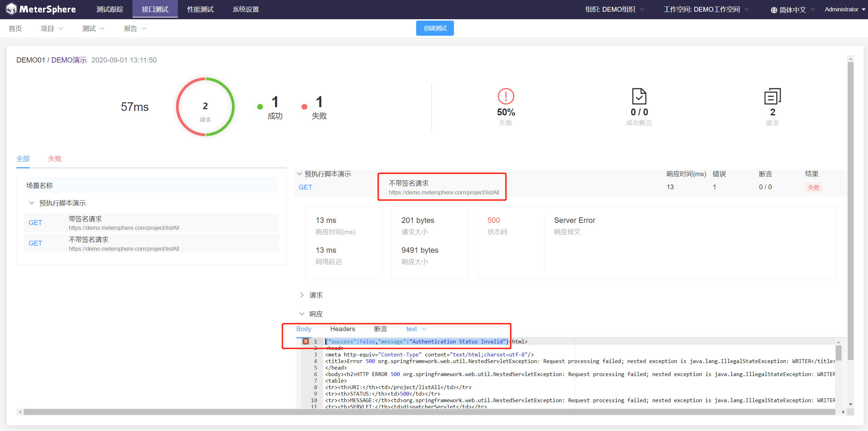This screenshot has width=868, height=431.
Task: Switch to the 失败 filter tab
Action: coord(55,159)
